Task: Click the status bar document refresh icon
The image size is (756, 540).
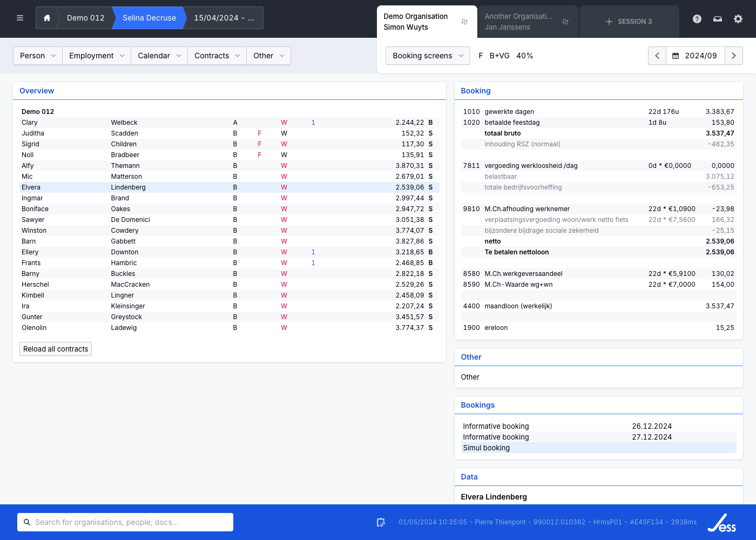Action: tap(381, 522)
